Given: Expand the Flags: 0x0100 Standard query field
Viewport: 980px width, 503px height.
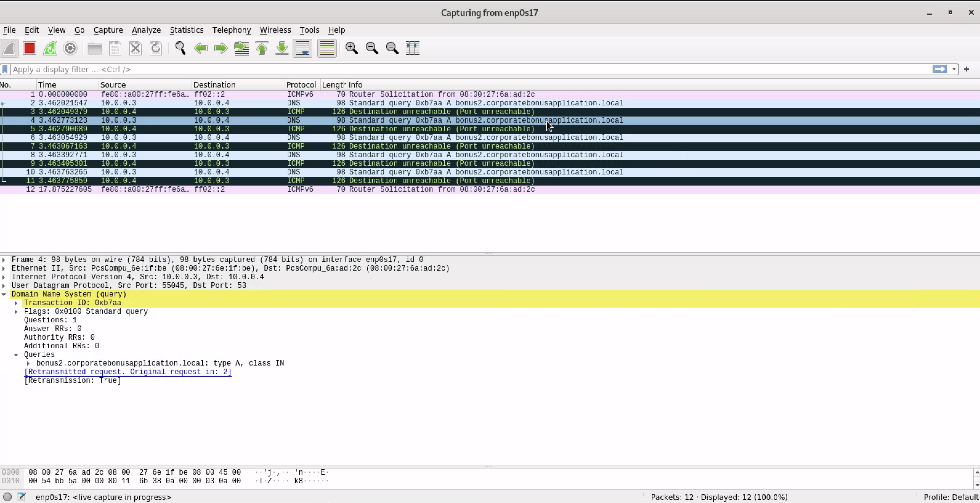Looking at the screenshot, I should (x=16, y=312).
